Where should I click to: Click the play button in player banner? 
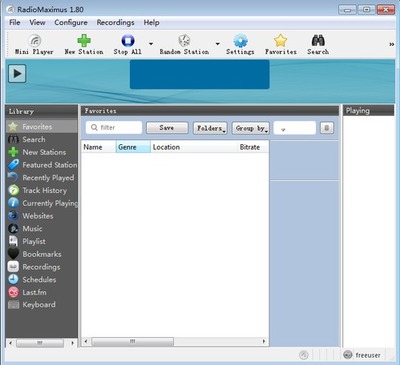(17, 74)
